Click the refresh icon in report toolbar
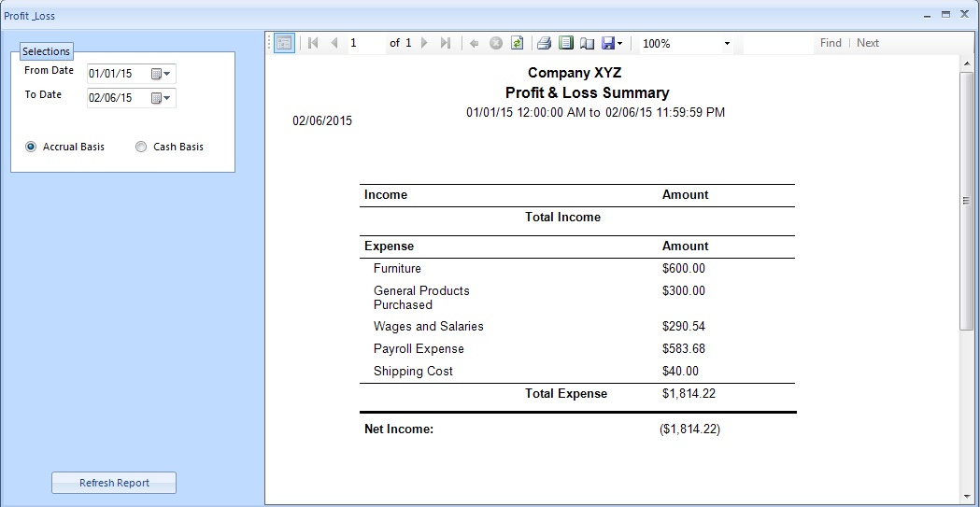 (517, 43)
